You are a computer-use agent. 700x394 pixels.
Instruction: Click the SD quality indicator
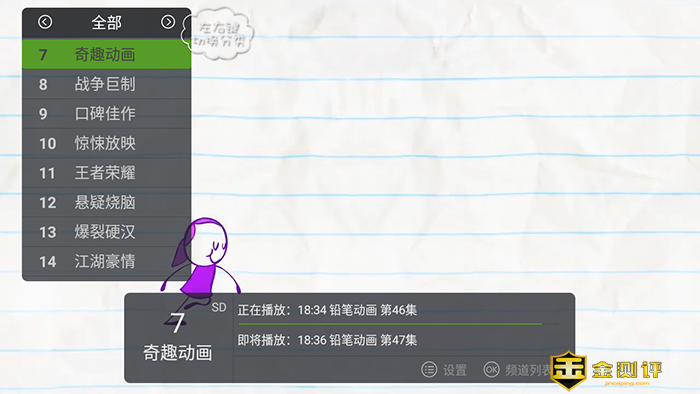[x=219, y=307]
